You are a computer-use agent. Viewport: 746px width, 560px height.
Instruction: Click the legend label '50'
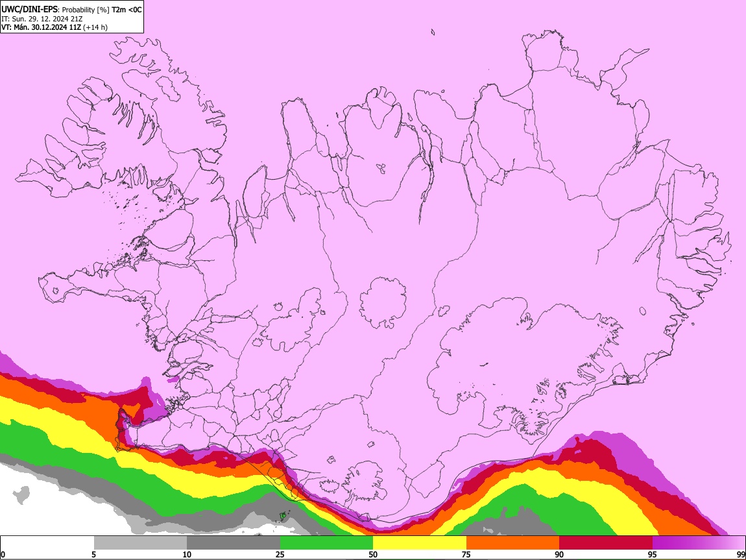[373, 555]
